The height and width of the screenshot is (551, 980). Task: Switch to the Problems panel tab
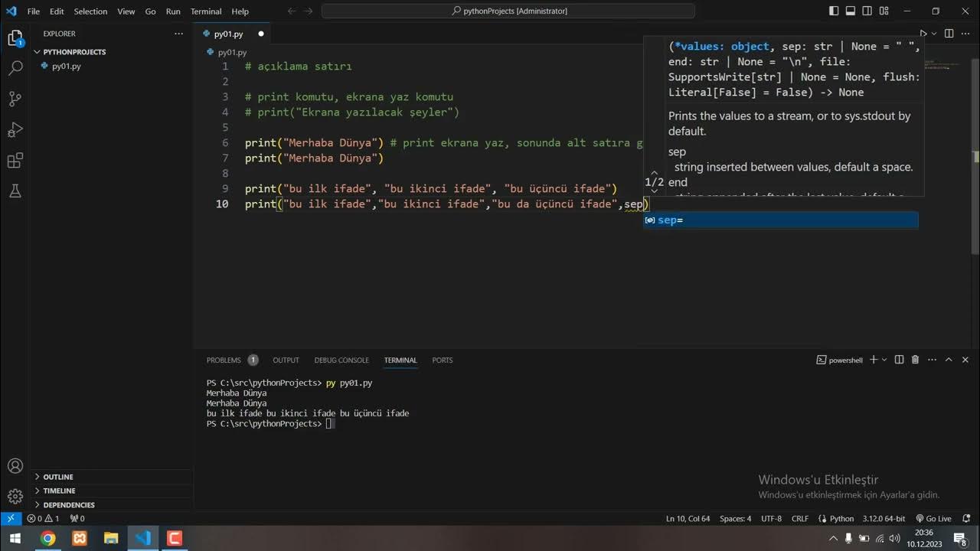[x=232, y=360]
